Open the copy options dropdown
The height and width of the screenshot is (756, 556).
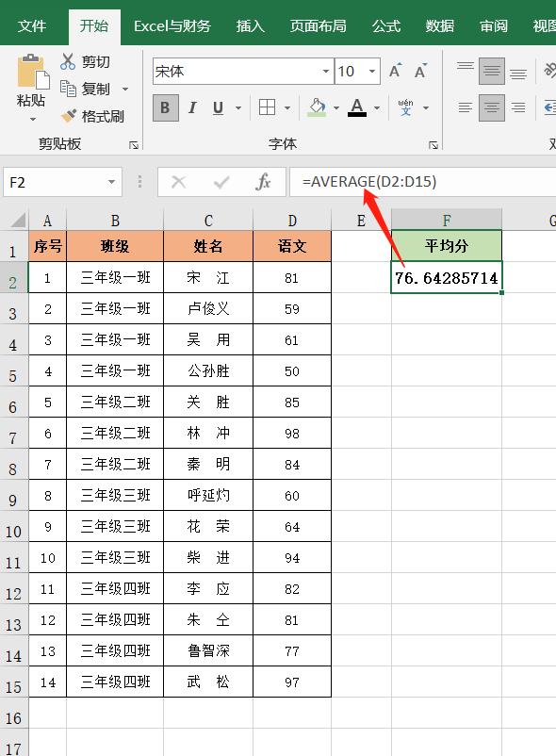125,90
